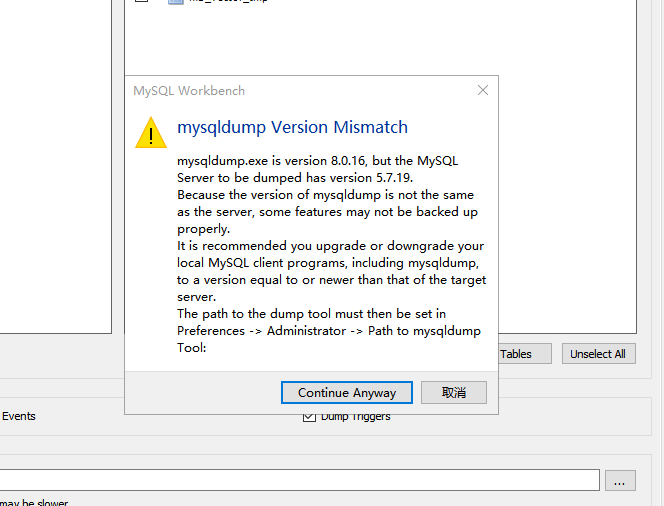Screen dimensions: 664x506
Task: Open the export path browse (...) button
Action: [x=620, y=481]
